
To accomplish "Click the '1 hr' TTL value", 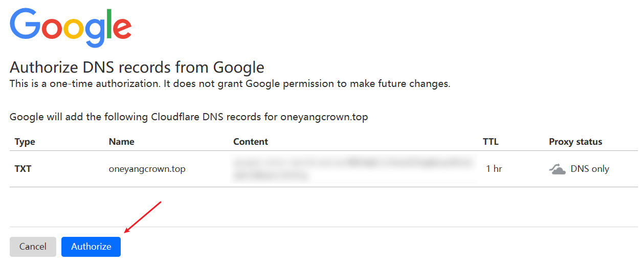I will pyautogui.click(x=494, y=169).
